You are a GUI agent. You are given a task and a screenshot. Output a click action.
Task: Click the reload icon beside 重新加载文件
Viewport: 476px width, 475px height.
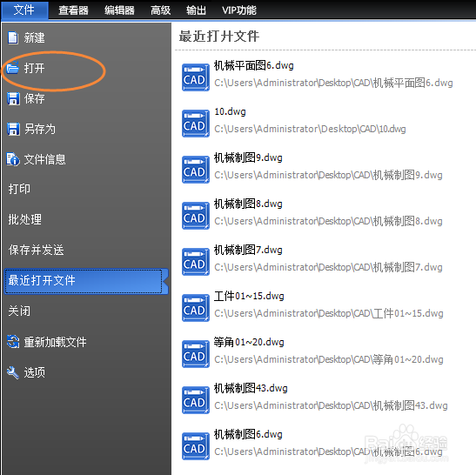pos(13,341)
